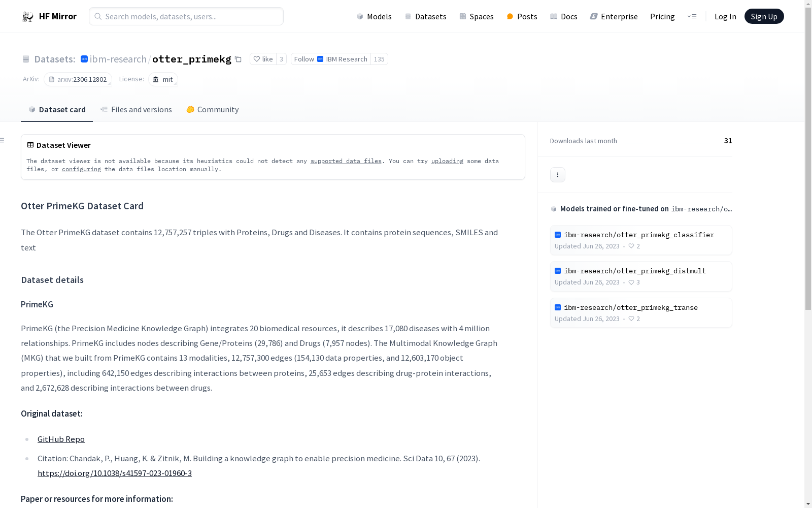812x508 pixels.
Task: Click the dataset database icon beside Datasets
Action: 26,59
